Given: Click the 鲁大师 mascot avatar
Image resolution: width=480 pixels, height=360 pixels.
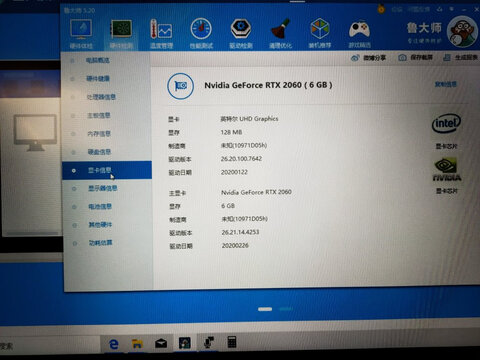Looking at the screenshot, I should click(x=462, y=32).
